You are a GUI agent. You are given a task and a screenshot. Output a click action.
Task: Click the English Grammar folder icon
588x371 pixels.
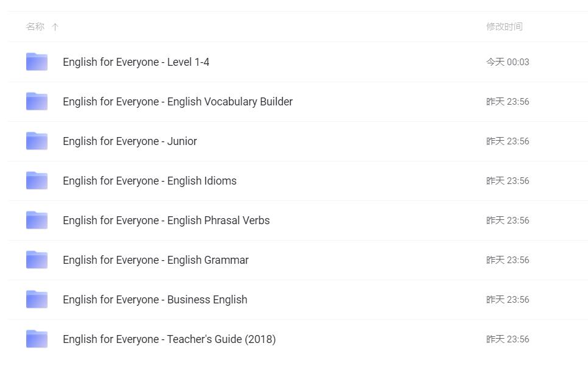(x=37, y=260)
